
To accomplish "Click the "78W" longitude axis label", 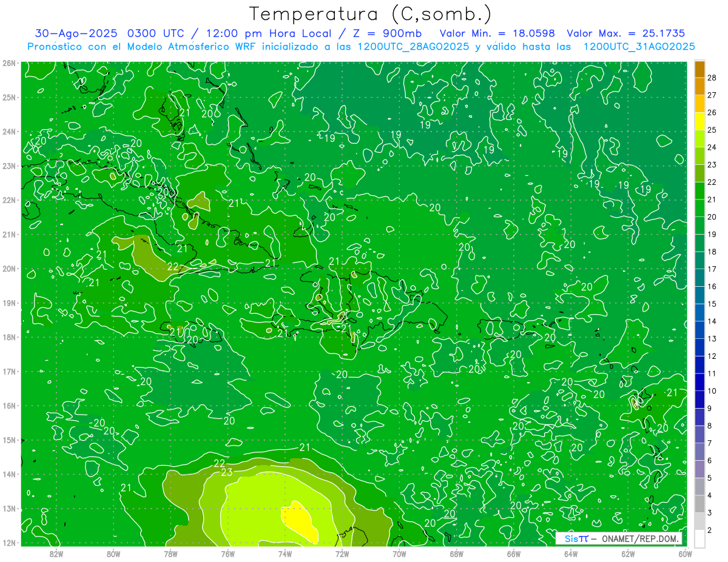I will pos(170,553).
